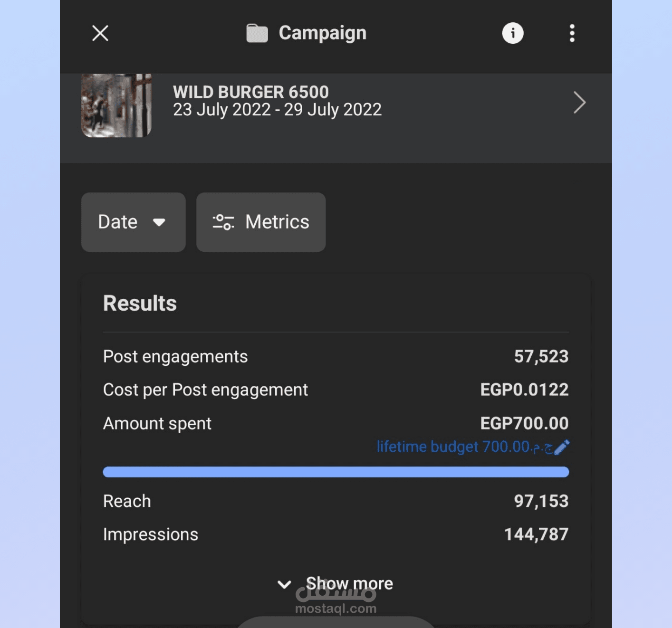Click the right chevron beside WILD BURGER 6500

pyautogui.click(x=579, y=103)
